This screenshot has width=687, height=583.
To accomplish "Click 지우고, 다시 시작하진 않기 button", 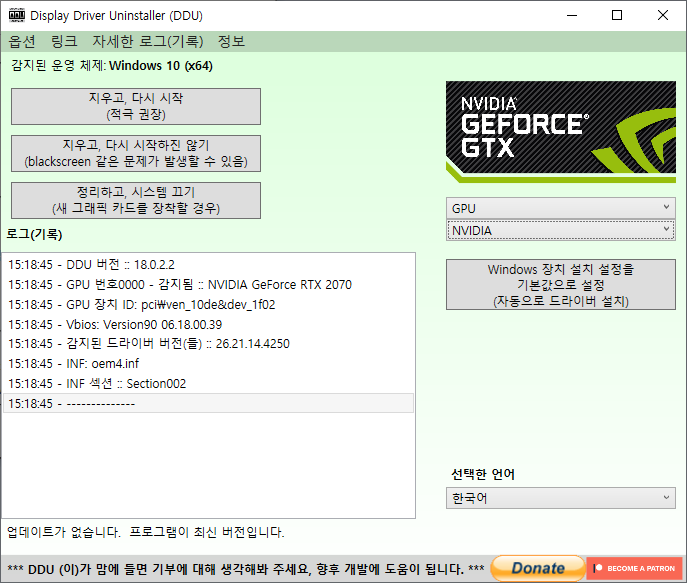I will tap(136, 153).
